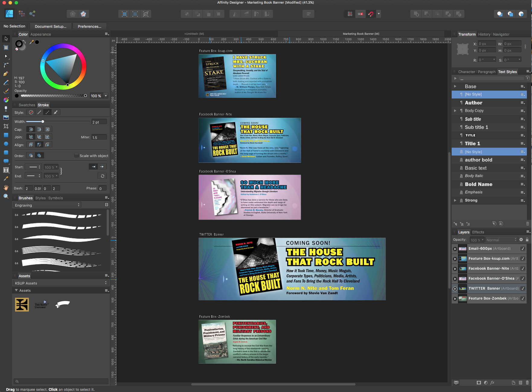Delete layer with trash icon

point(527,382)
